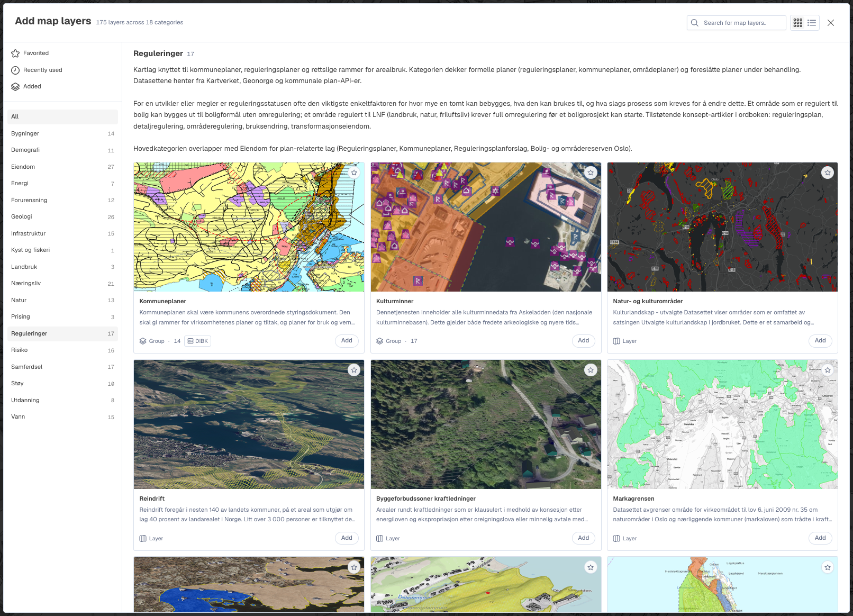Open Favorited layers in sidebar
This screenshot has width=853, height=616.
[62, 53]
